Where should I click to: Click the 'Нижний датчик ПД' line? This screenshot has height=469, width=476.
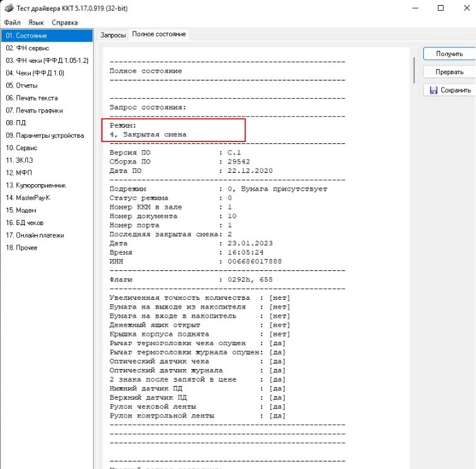tap(197, 389)
